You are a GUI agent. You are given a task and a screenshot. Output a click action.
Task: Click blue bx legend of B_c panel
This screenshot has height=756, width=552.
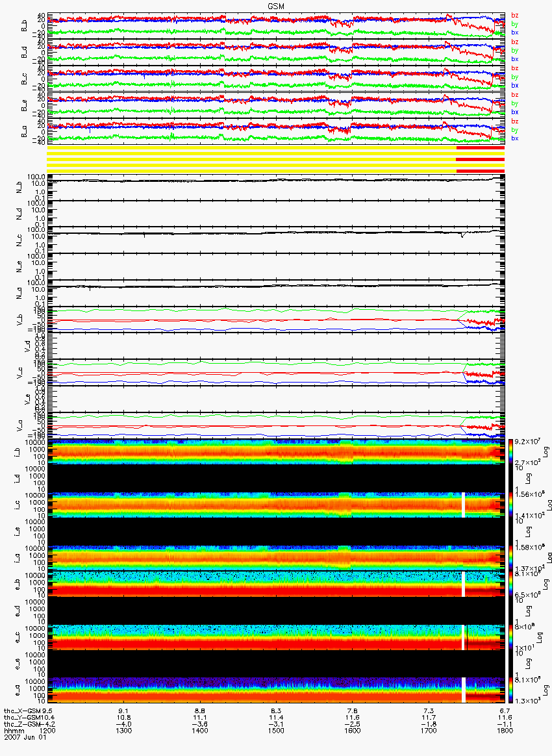coord(514,85)
